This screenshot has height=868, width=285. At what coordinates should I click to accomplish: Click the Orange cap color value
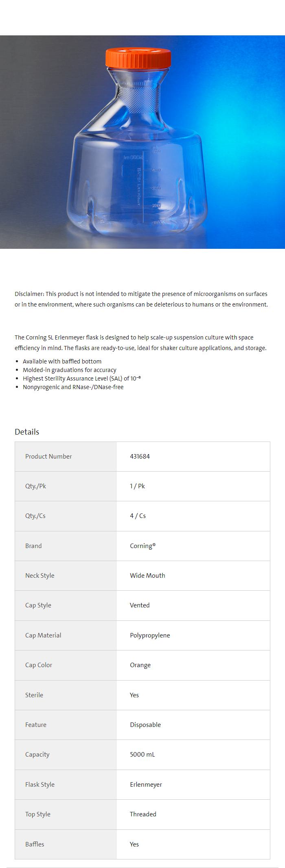point(140,665)
